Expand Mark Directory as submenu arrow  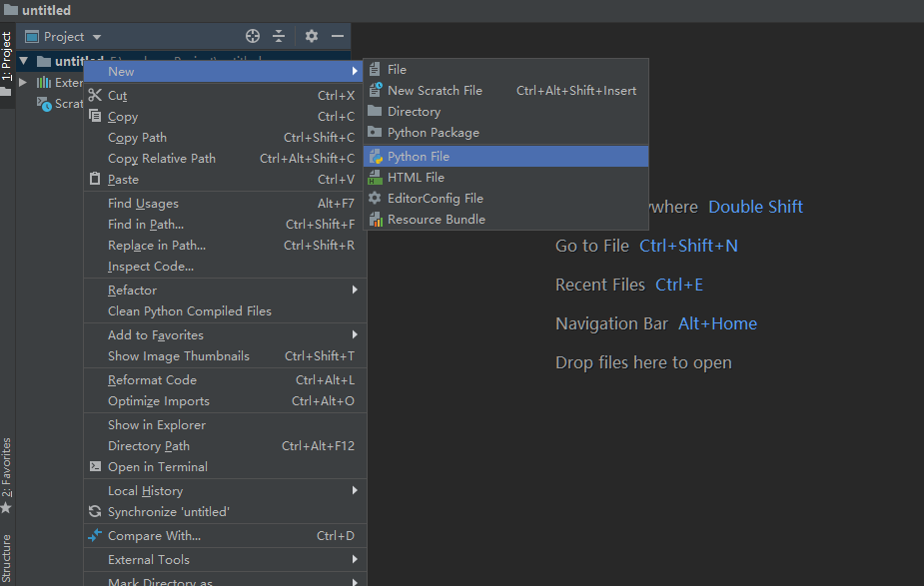coord(355,582)
